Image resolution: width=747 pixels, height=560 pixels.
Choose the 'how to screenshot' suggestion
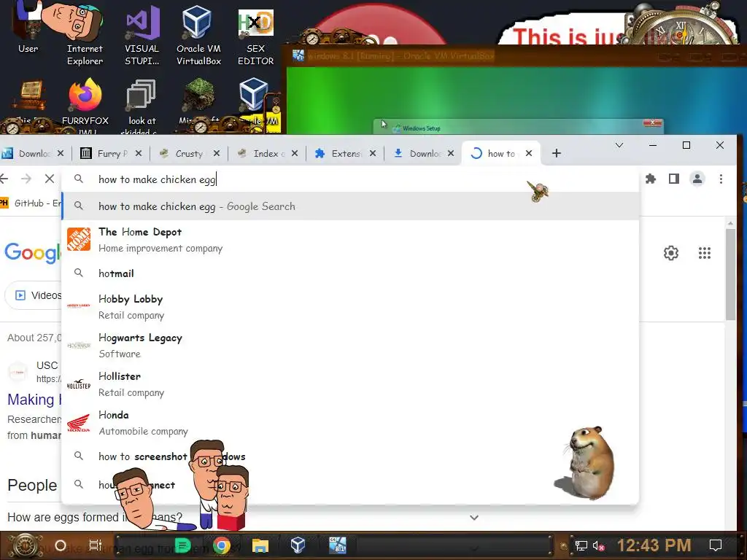click(350, 456)
